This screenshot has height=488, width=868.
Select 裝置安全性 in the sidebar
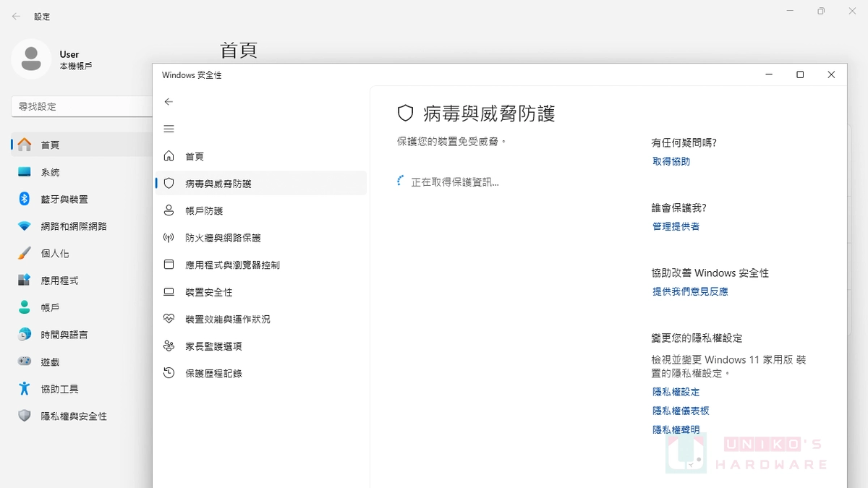(260, 292)
